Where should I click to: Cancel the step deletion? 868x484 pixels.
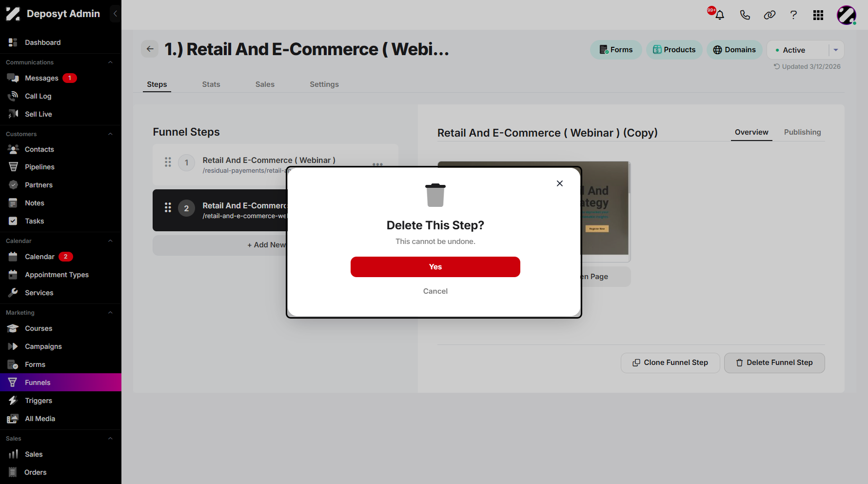coord(435,291)
